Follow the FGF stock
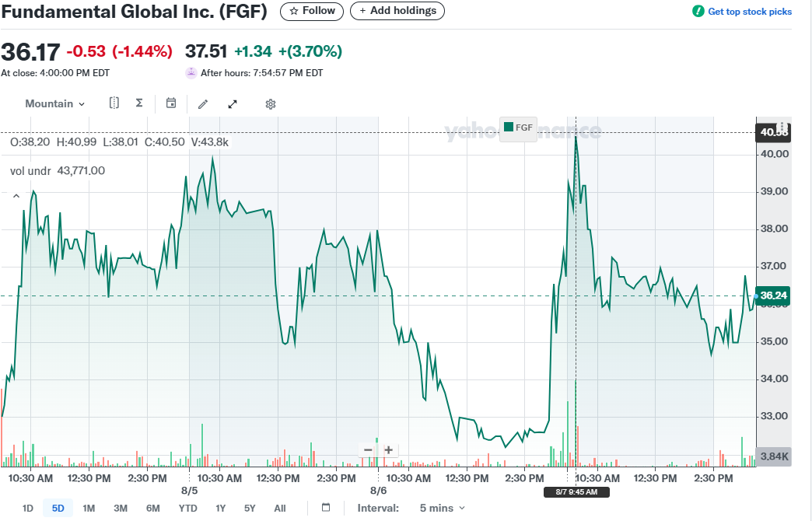The image size is (812, 521). point(312,11)
